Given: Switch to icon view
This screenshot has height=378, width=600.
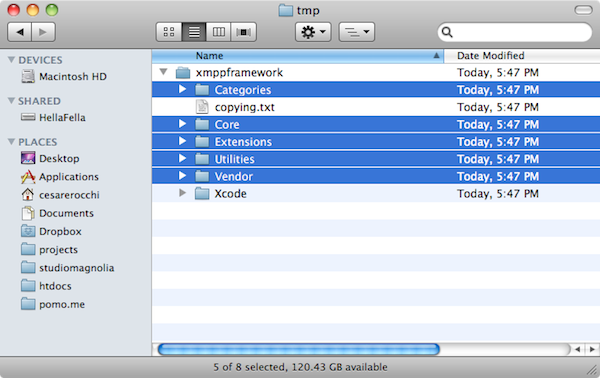Looking at the screenshot, I should click(x=169, y=32).
